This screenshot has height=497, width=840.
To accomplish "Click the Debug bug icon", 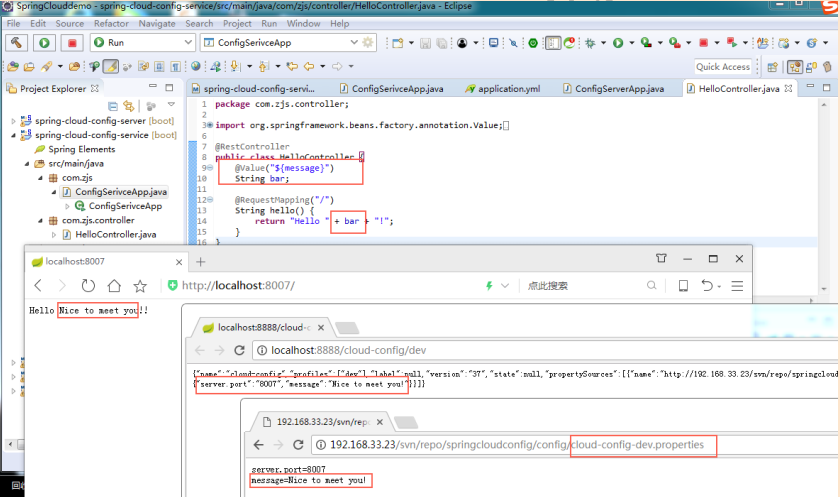I will [x=590, y=43].
